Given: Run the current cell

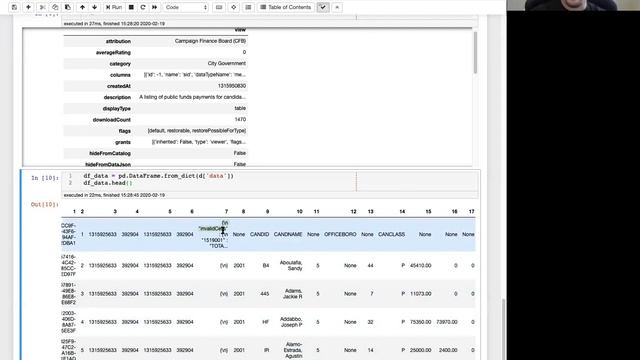Looking at the screenshot, I should [x=114, y=7].
